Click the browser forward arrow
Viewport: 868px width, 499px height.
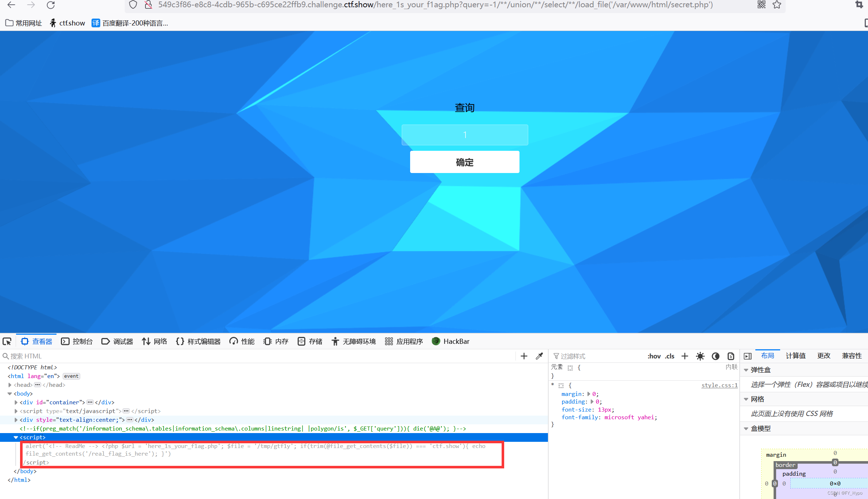click(31, 5)
